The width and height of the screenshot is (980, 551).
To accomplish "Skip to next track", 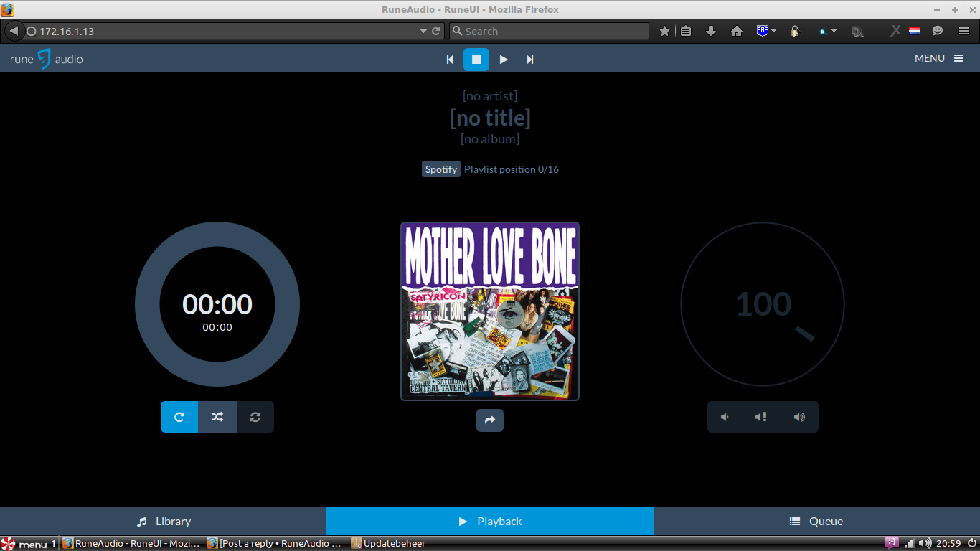I will point(530,60).
